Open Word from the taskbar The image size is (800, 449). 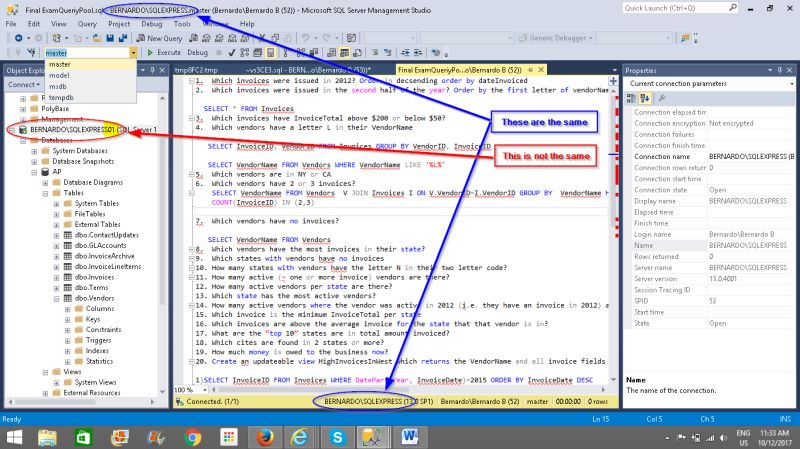click(410, 437)
